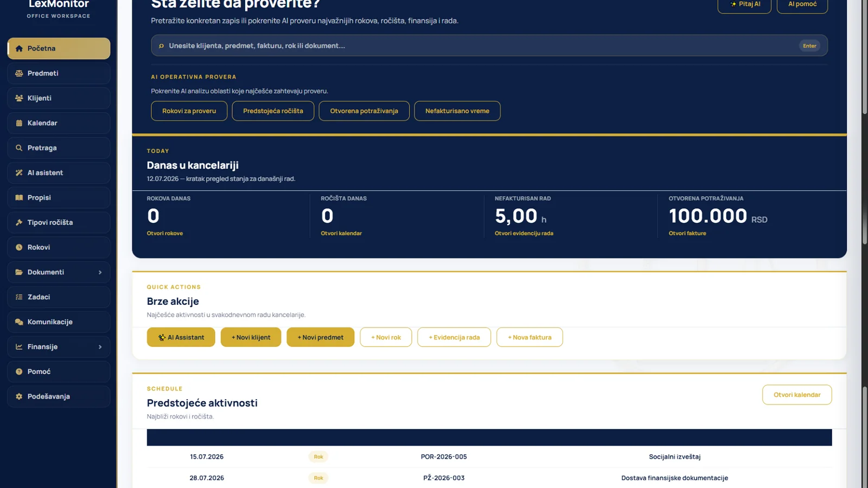This screenshot has width=868, height=488.
Task: Expand the Dokumenti submenu chevron
Action: coord(100,272)
